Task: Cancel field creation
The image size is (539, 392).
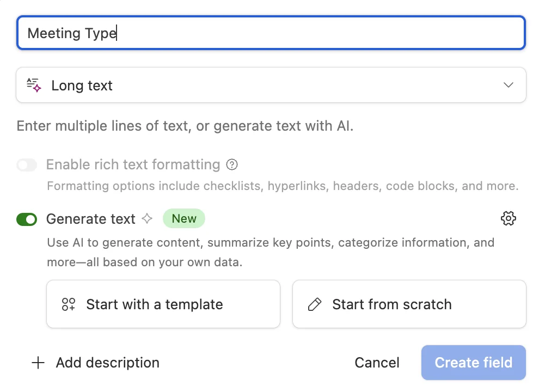Action: pos(377,363)
